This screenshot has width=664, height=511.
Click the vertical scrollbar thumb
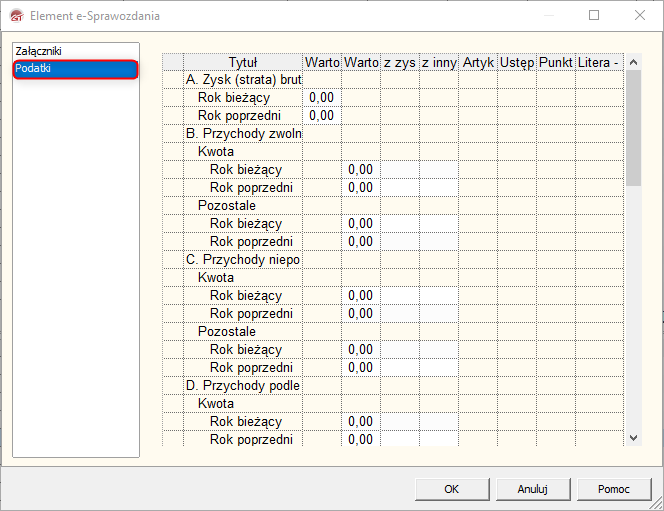point(634,128)
